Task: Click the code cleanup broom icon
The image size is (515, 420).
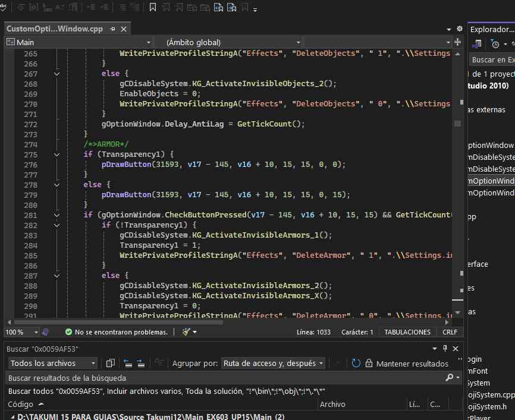Action: [x=186, y=332]
